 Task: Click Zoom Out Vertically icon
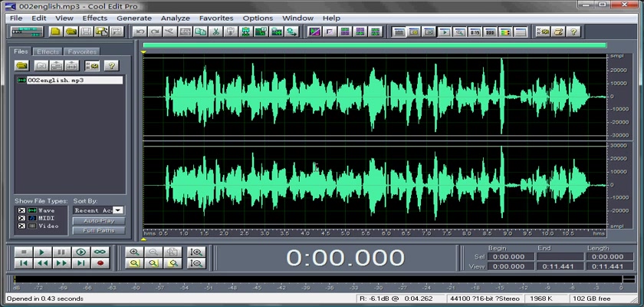point(196,263)
